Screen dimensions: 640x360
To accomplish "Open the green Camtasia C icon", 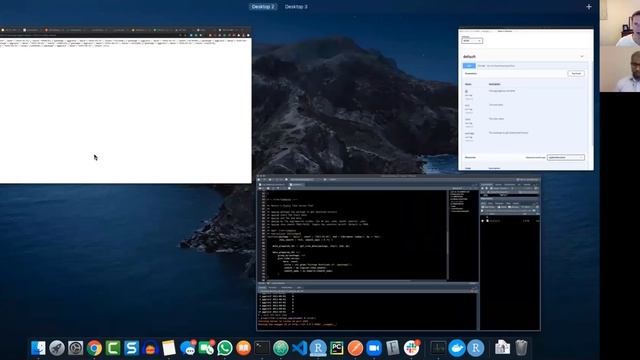I will (113, 348).
